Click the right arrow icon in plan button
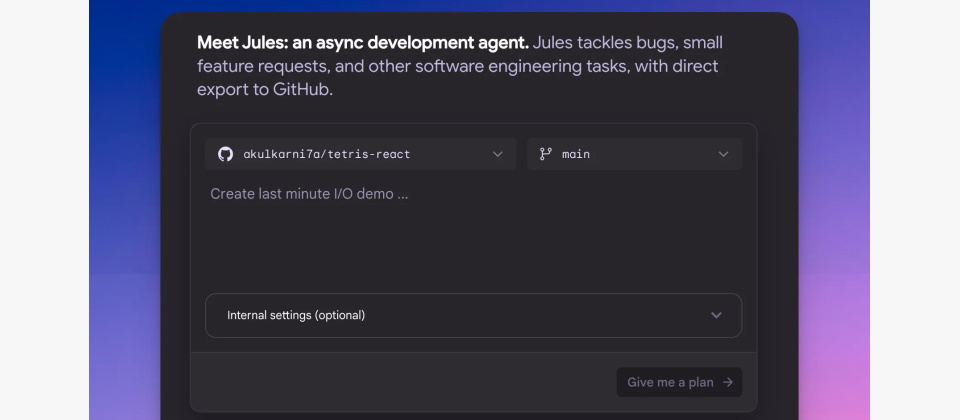Screen dimensions: 960x420 point(727,382)
